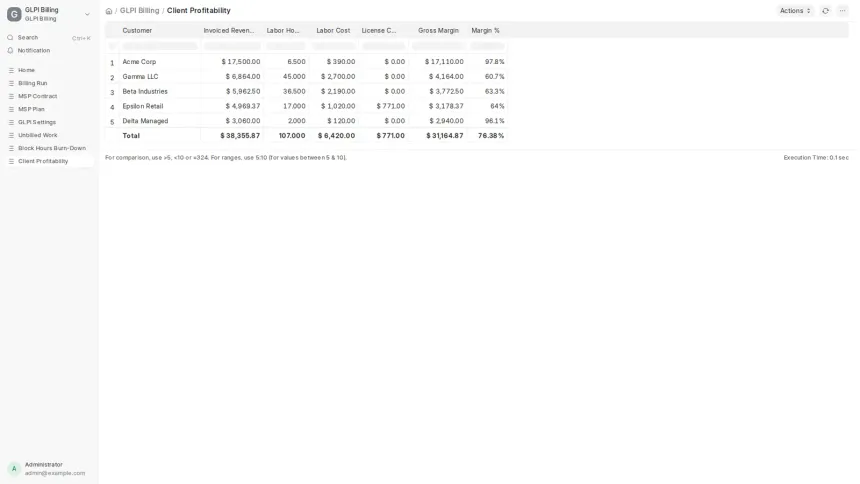Select the Gamma LLC customer cell
Image resolution: width=860 pixels, height=484 pixels.
click(x=160, y=77)
